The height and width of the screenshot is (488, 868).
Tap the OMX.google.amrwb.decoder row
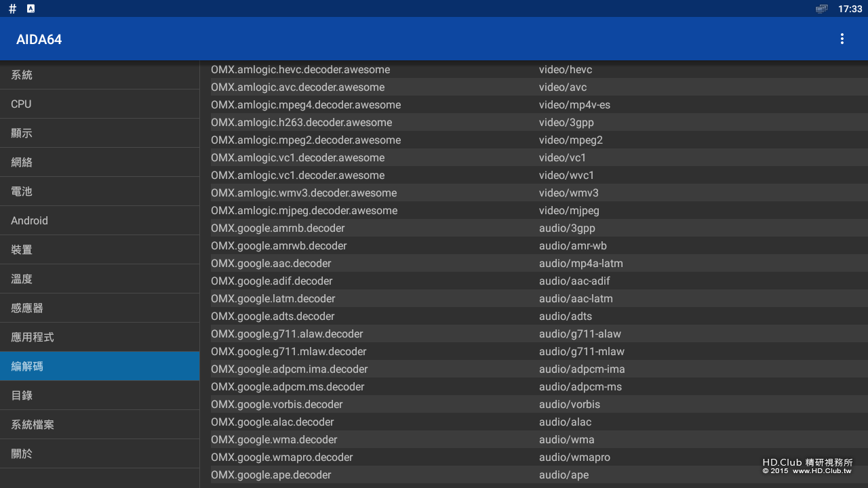tap(539, 245)
